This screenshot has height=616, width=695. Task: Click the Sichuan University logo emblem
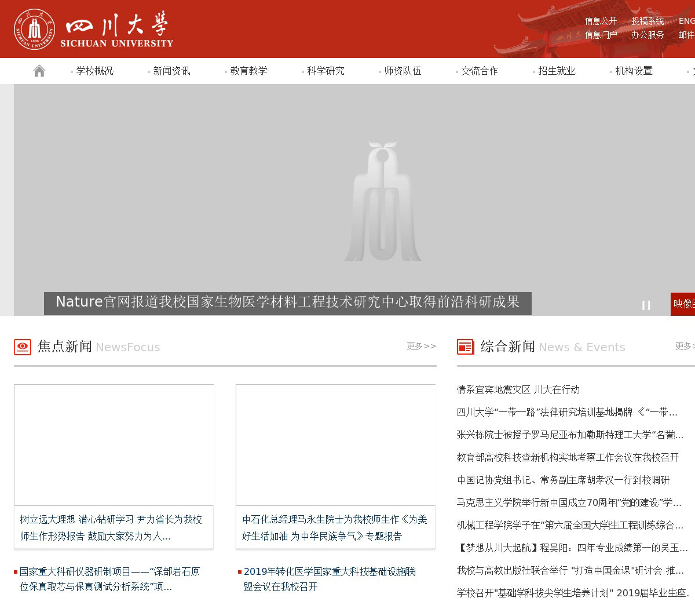pos(35,29)
